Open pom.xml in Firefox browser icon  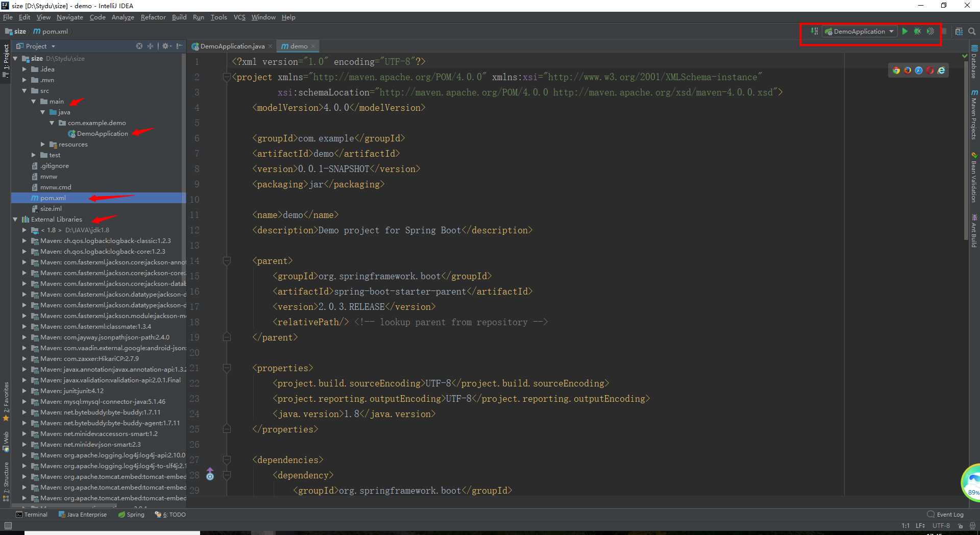point(908,70)
